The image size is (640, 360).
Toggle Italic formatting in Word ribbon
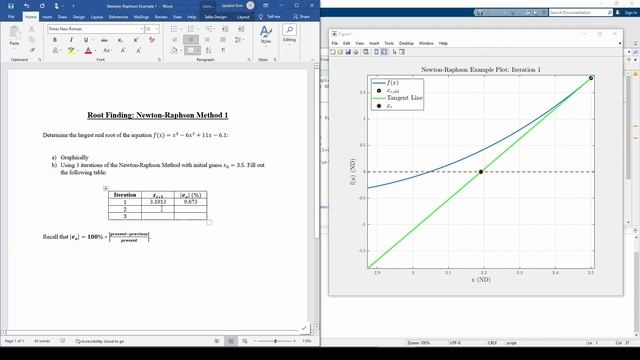click(x=71, y=40)
